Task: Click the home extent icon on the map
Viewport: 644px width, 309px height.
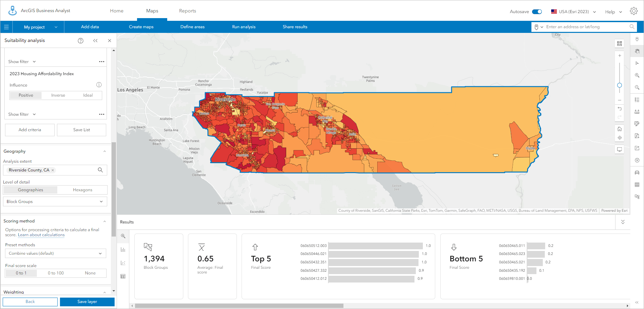Action: (620, 128)
